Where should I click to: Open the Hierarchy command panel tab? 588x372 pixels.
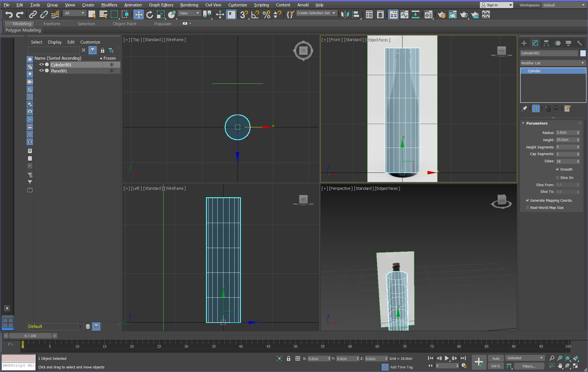546,43
